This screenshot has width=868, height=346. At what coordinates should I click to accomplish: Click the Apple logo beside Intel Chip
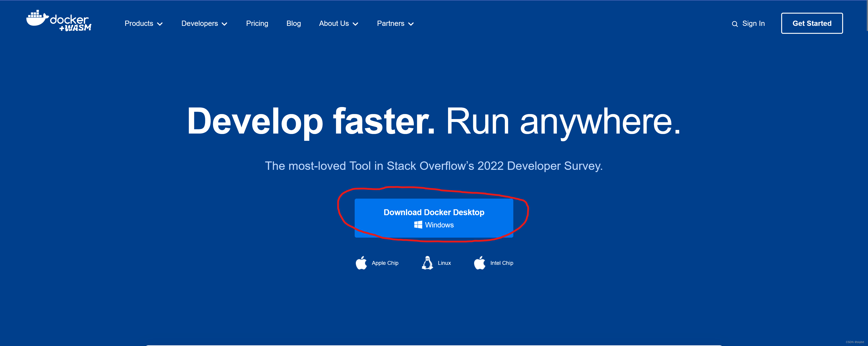[x=480, y=263]
